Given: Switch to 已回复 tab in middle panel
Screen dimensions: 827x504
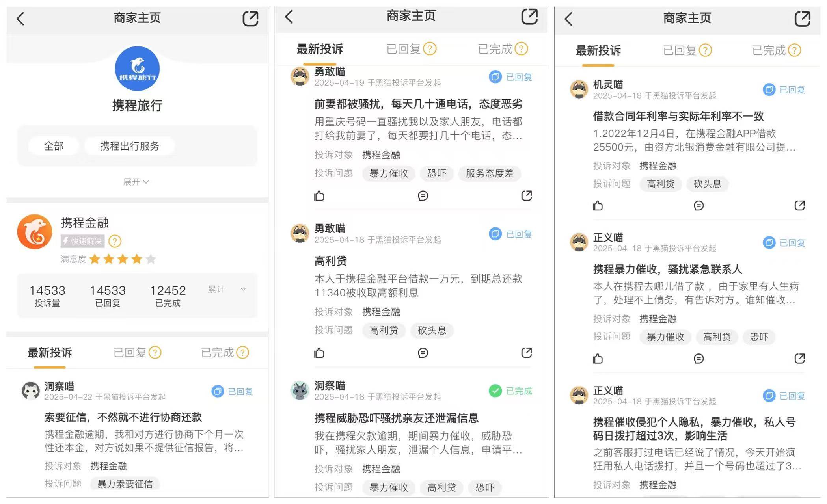Looking at the screenshot, I should pos(404,49).
